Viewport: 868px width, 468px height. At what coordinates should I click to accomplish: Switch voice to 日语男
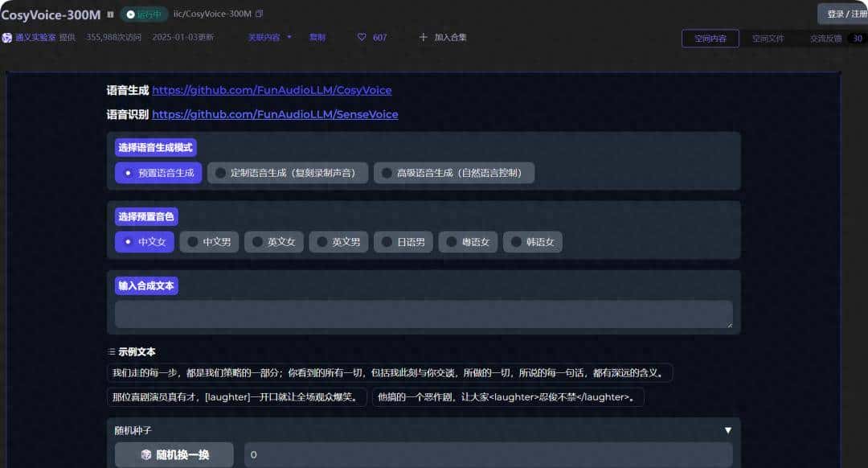pos(403,241)
